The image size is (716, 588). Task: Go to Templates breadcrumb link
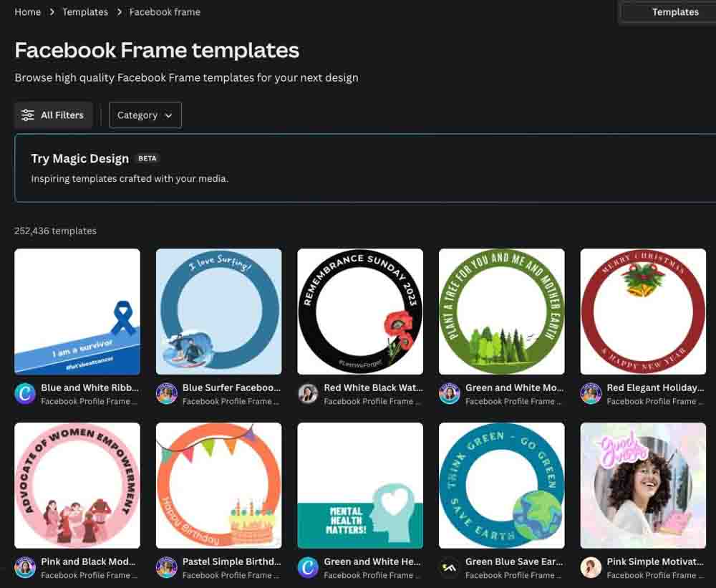click(85, 12)
